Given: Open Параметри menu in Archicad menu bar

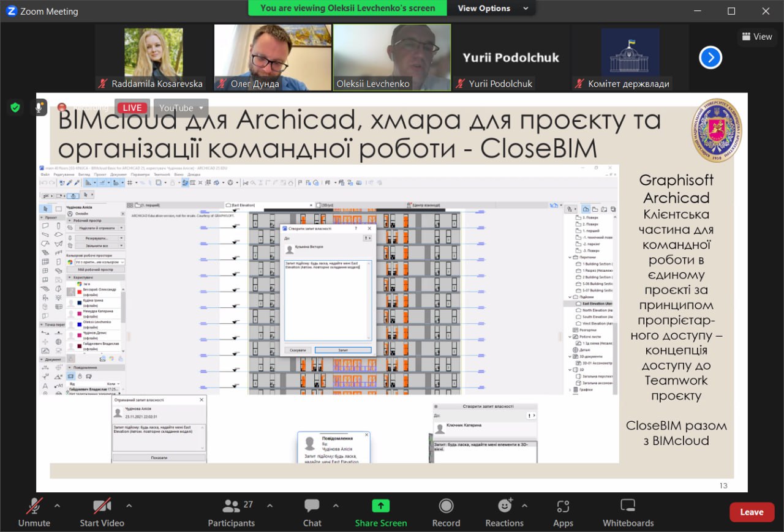Looking at the screenshot, I should click(x=140, y=174).
